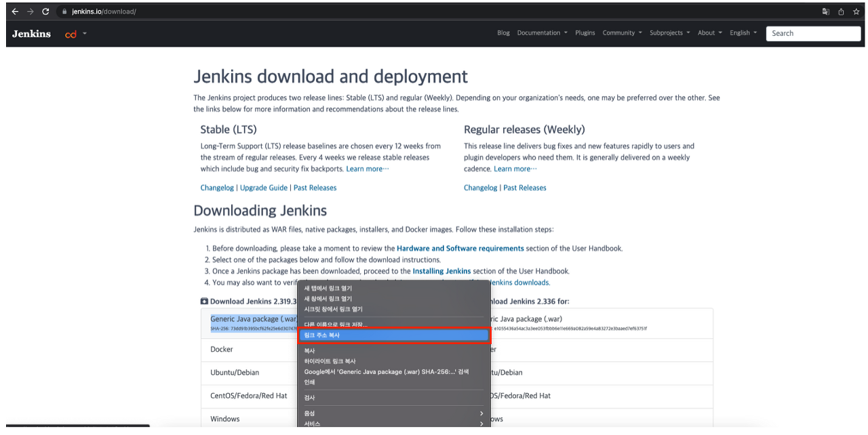Click Learn more link under Regular releases
Screen dimensions: 868x435
pos(515,169)
